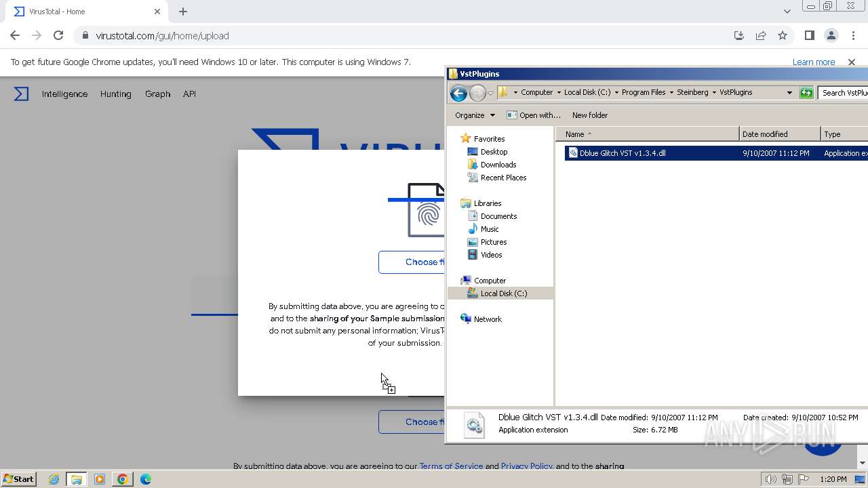Click the Choose file button in the dialog
868x488 pixels.
coord(412,262)
